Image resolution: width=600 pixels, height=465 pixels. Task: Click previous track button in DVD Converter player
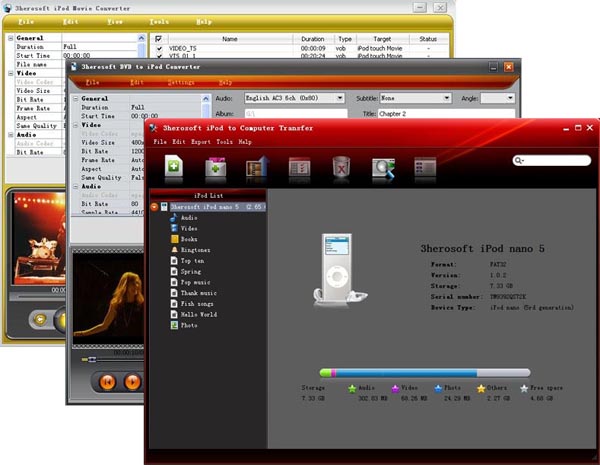(108, 382)
